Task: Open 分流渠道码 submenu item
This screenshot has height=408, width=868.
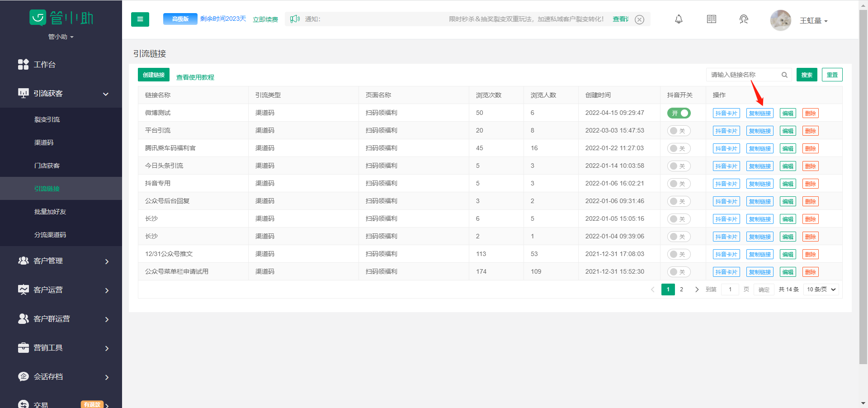Action: (x=50, y=235)
